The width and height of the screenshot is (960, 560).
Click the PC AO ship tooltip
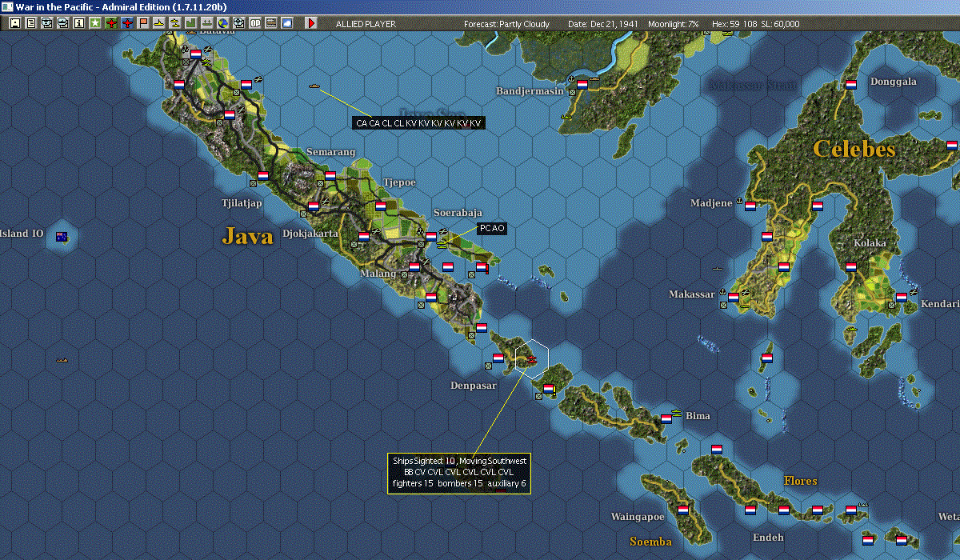point(492,229)
